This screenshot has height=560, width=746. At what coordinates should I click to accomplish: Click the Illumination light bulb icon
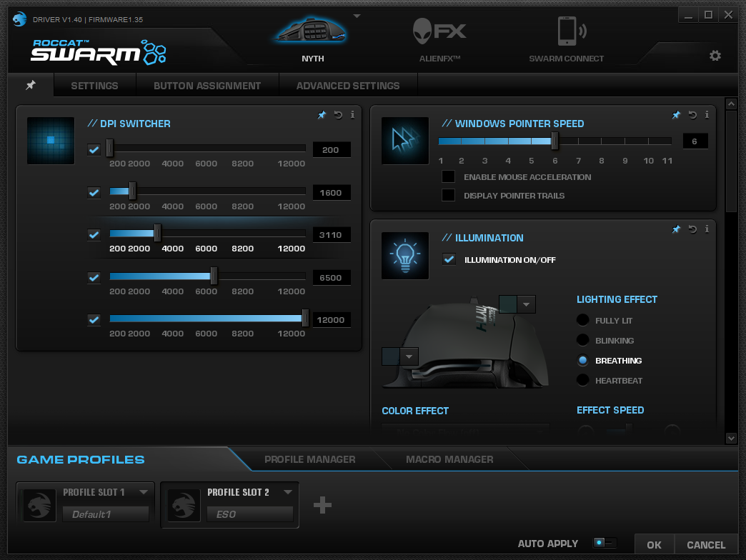click(x=405, y=256)
